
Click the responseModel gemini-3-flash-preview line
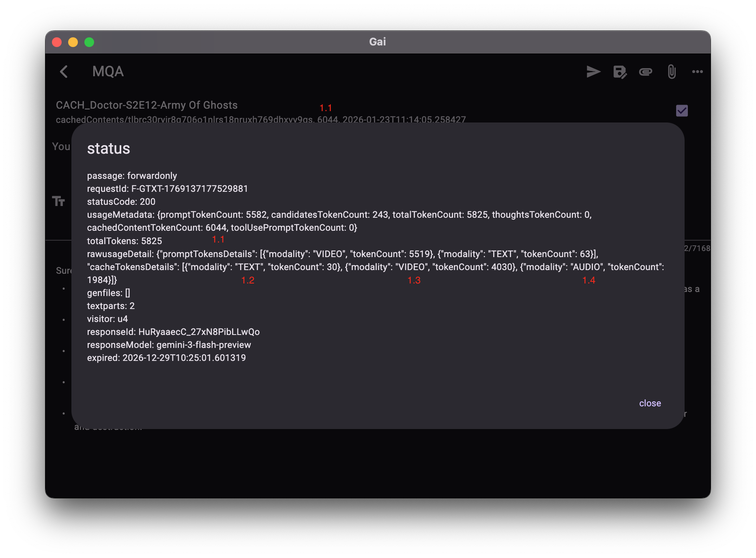(x=169, y=345)
